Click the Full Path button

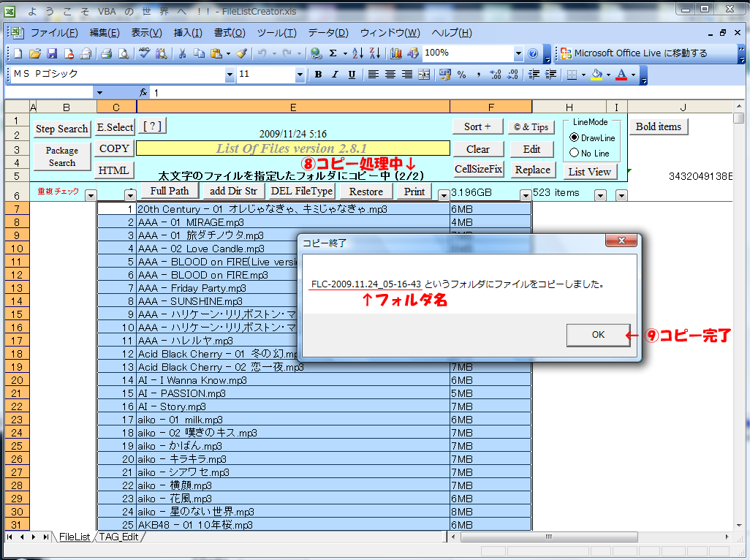pyautogui.click(x=170, y=192)
